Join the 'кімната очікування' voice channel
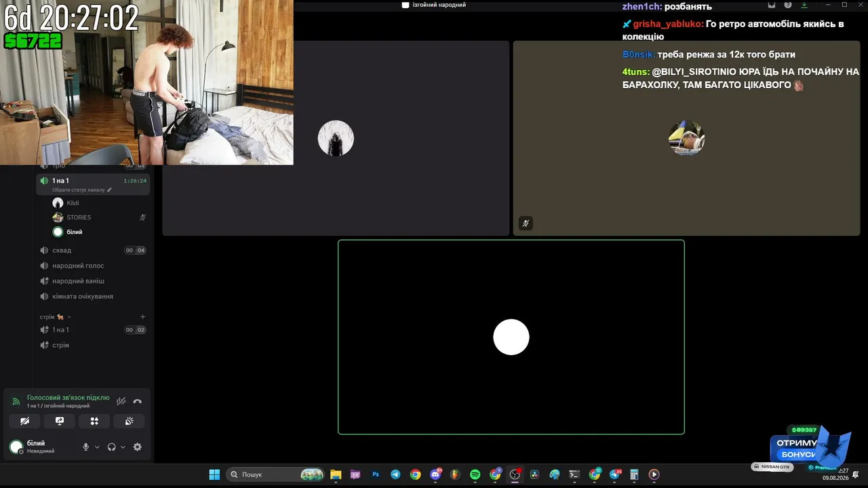This screenshot has width=868, height=488. 93,296
